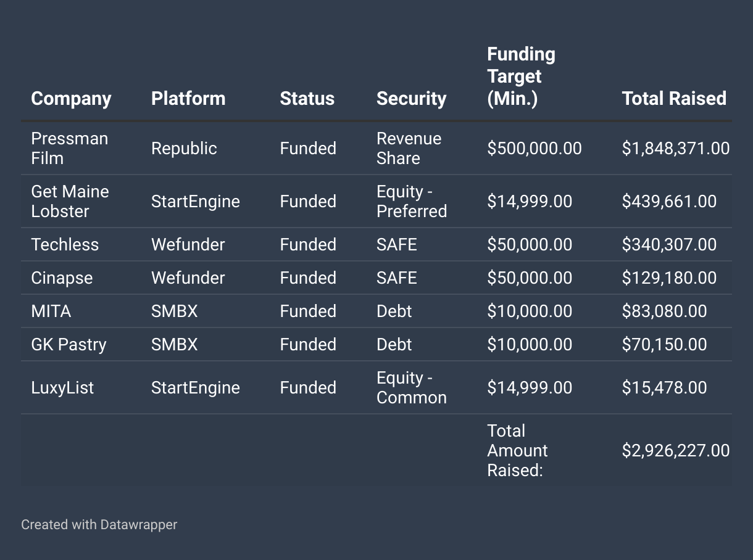Select the $83,080.00 cell
The width and height of the screenshot is (753, 560).
(x=664, y=311)
